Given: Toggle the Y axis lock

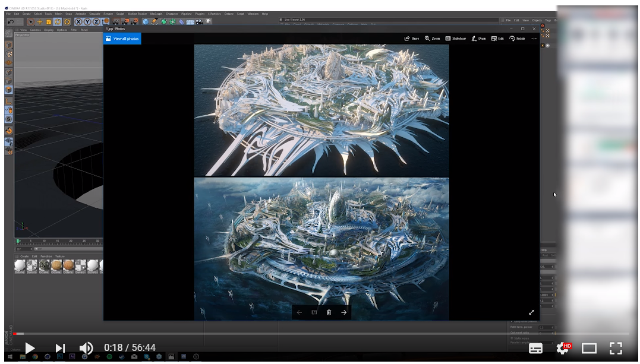Looking at the screenshot, I should 87,21.
